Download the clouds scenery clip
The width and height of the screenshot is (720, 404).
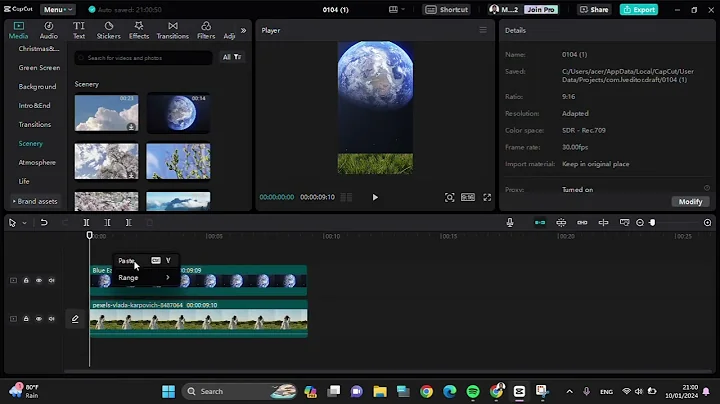131,127
